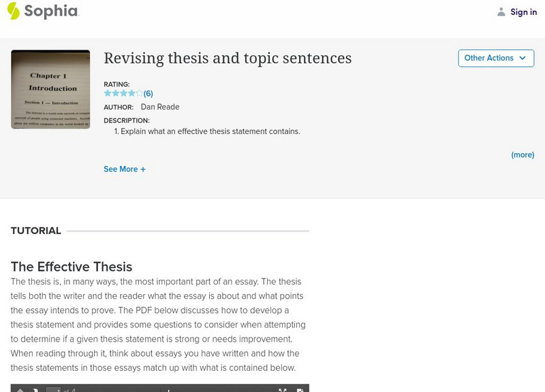Go home via the Sophia wordmark
Screen dimensions: 545x392
(x=51, y=11)
